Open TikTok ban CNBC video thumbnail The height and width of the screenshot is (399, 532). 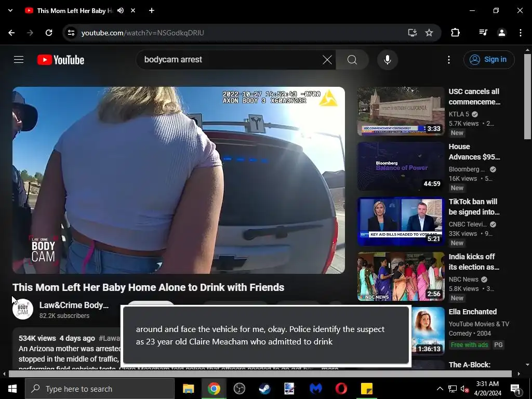click(x=401, y=221)
